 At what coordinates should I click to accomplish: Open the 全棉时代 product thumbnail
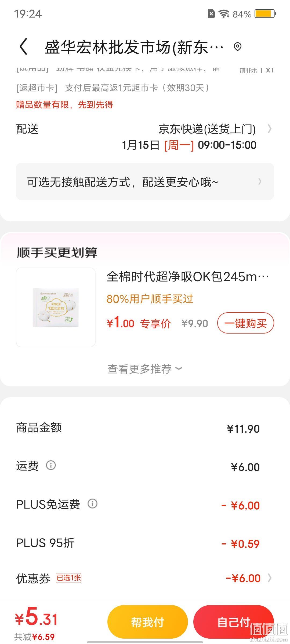[x=56, y=307]
